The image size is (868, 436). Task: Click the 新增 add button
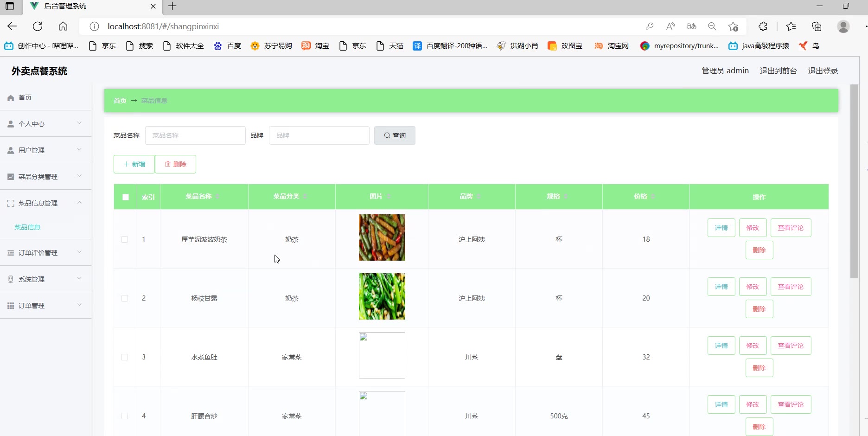pos(134,164)
